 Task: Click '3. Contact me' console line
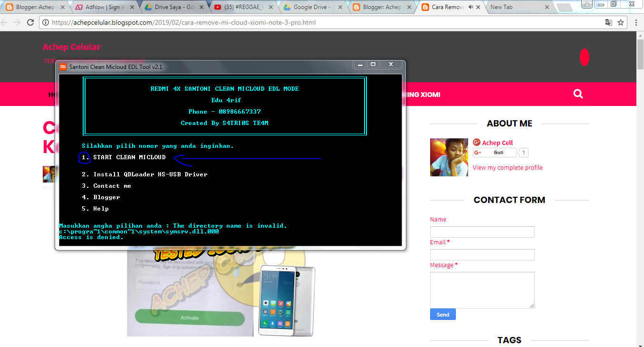(106, 186)
